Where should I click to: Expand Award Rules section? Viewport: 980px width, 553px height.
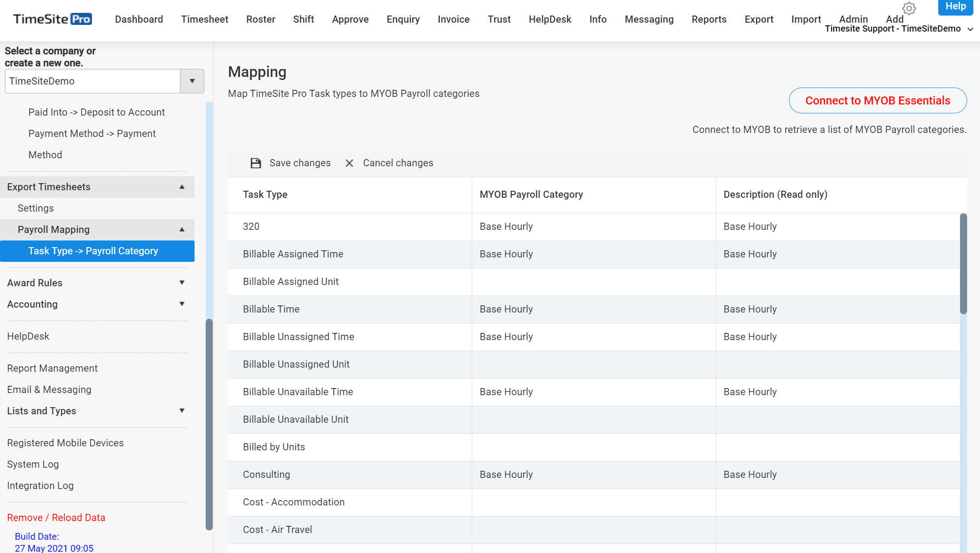tap(182, 283)
